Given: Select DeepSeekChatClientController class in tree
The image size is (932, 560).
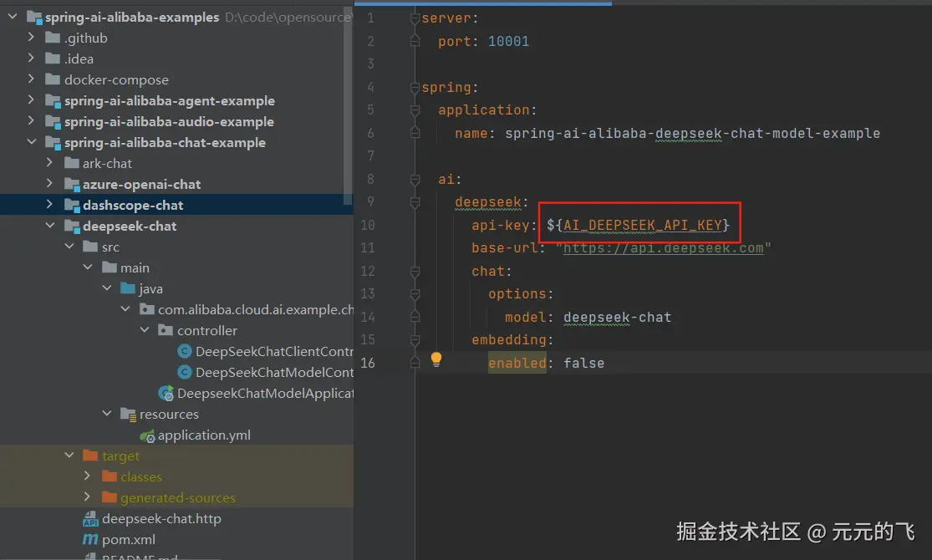Looking at the screenshot, I should pos(274,351).
